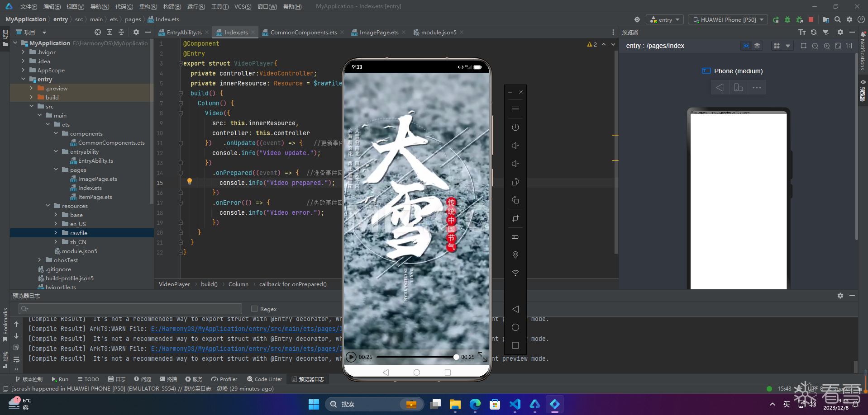Open Project Structure folder icon
Screen dimensions: 868x415
point(825,20)
